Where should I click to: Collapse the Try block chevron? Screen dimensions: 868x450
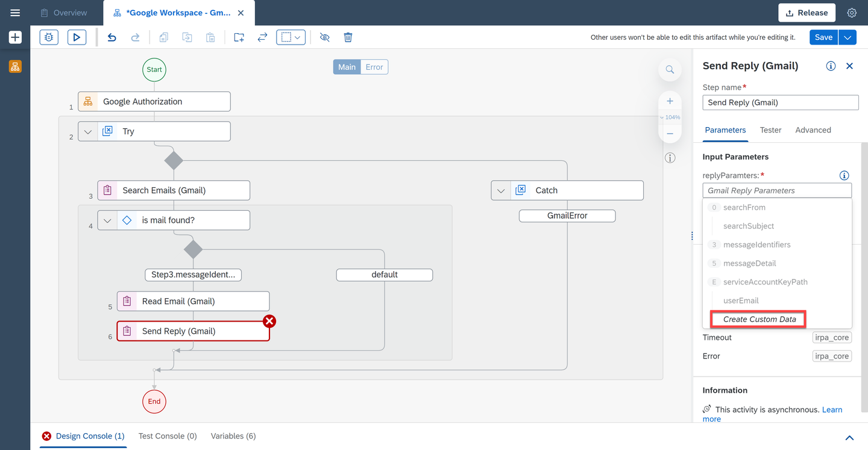click(88, 131)
